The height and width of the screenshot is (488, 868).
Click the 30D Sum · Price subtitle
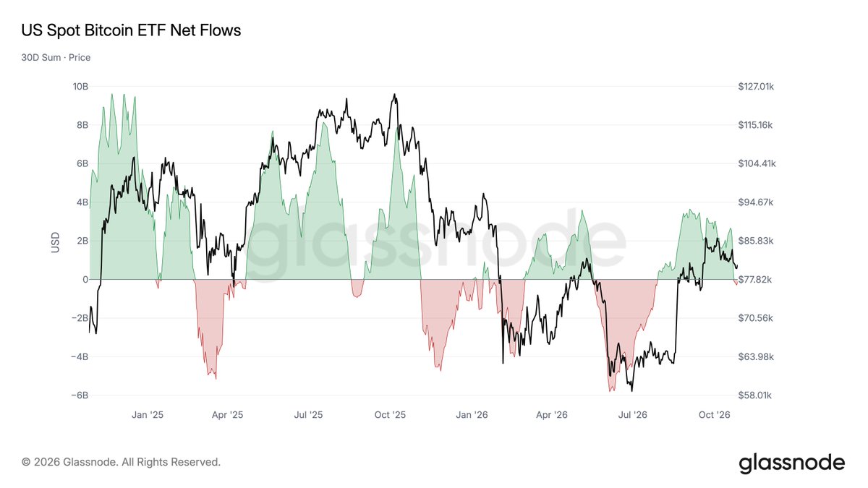point(56,57)
